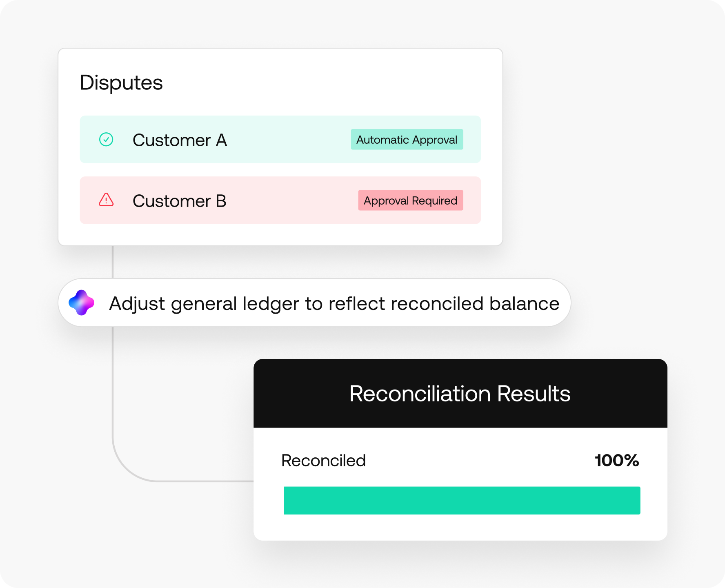Click the 100% reconciled value
The height and width of the screenshot is (588, 725).
[616, 461]
